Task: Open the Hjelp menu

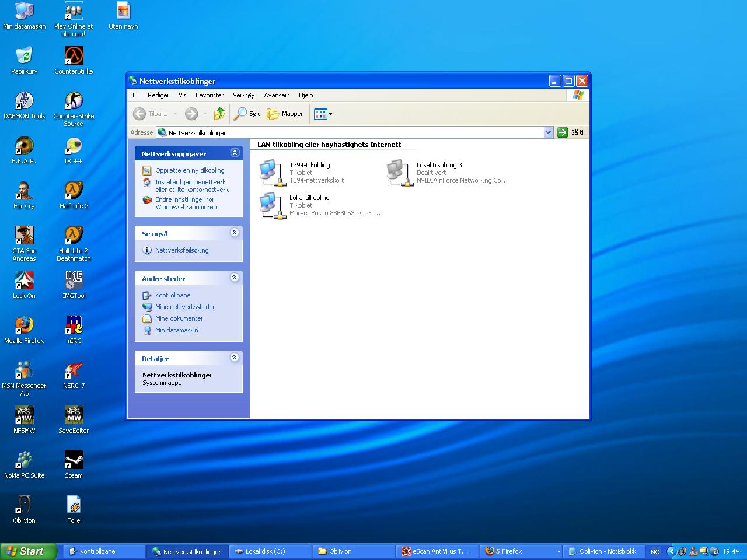Action: pos(306,95)
